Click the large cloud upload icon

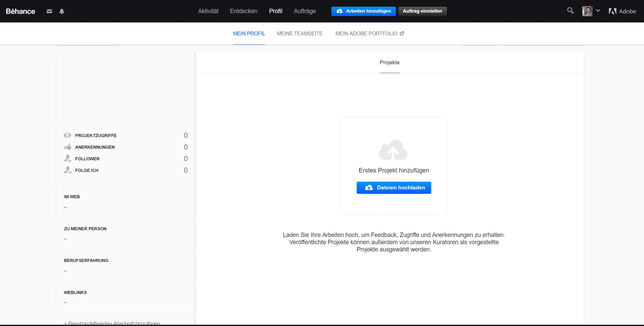pos(393,150)
